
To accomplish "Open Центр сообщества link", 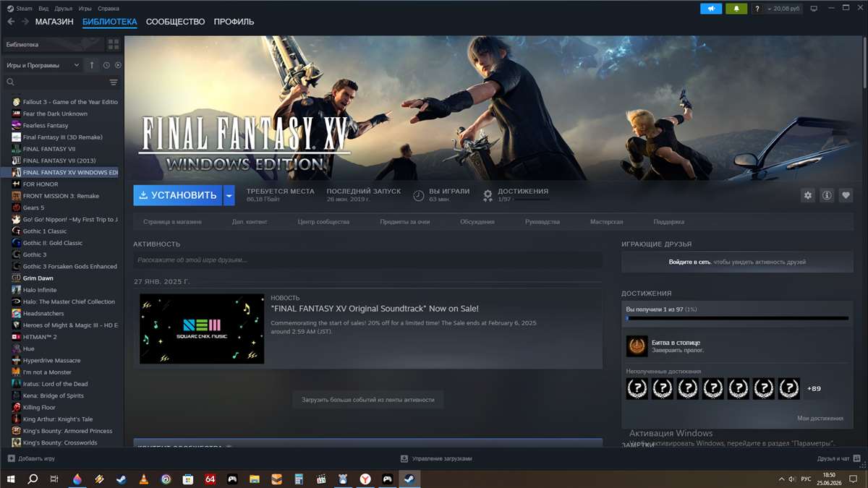I will point(323,222).
